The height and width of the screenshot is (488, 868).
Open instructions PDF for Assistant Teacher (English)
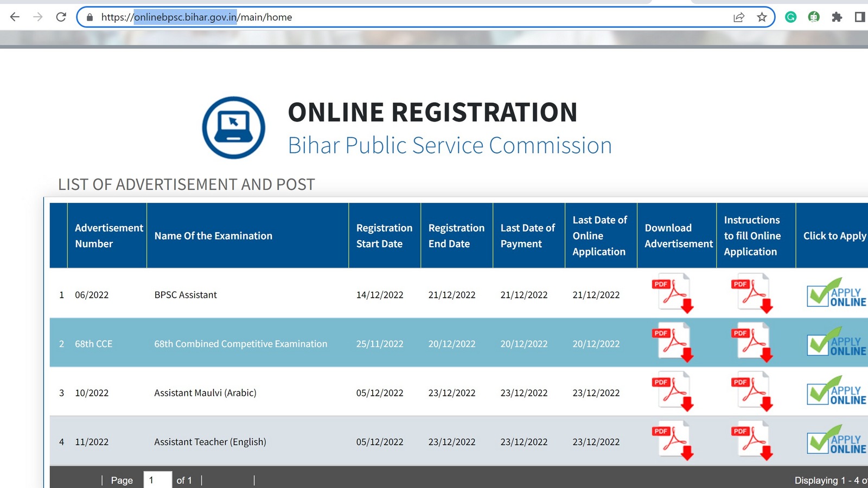coord(752,440)
